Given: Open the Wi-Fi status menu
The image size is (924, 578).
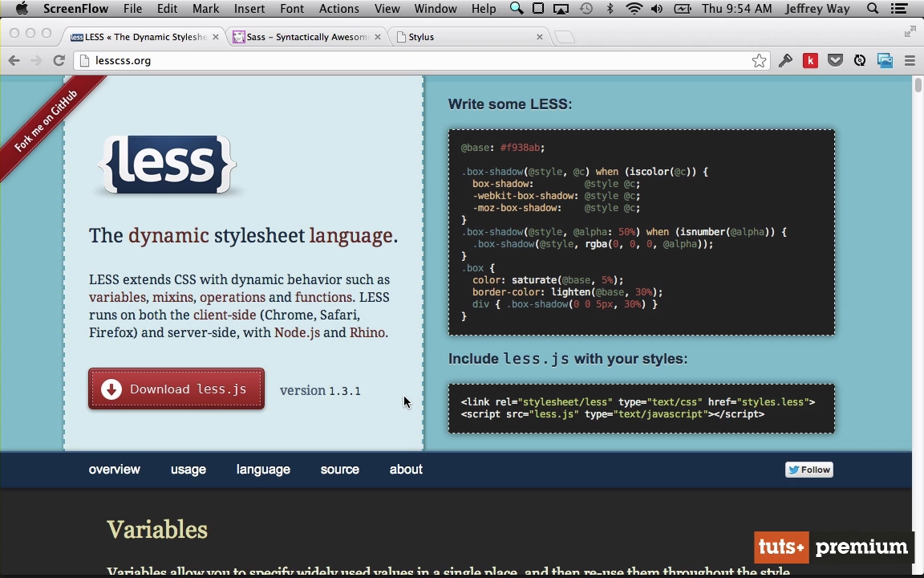Looking at the screenshot, I should pos(634,8).
